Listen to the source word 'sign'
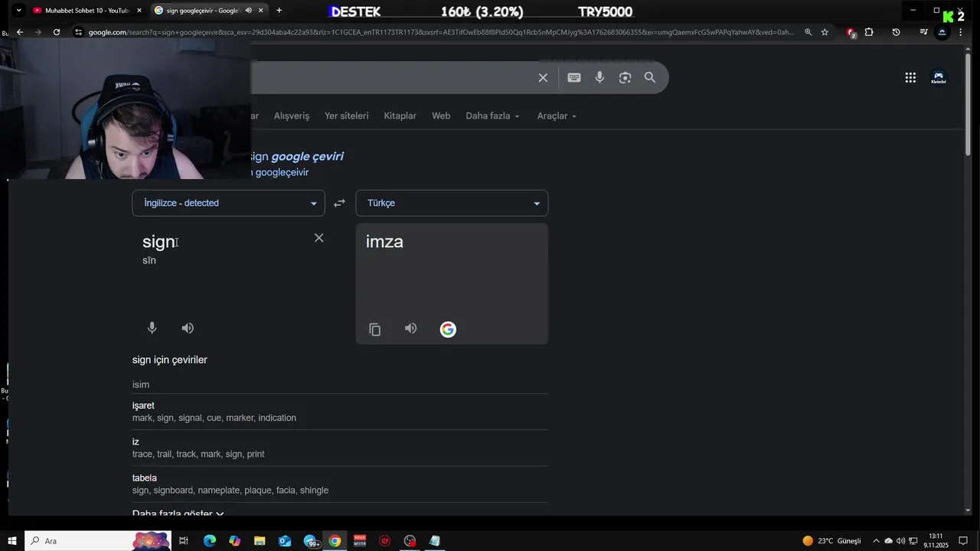Screen dimensions: 980x551 coord(188,328)
